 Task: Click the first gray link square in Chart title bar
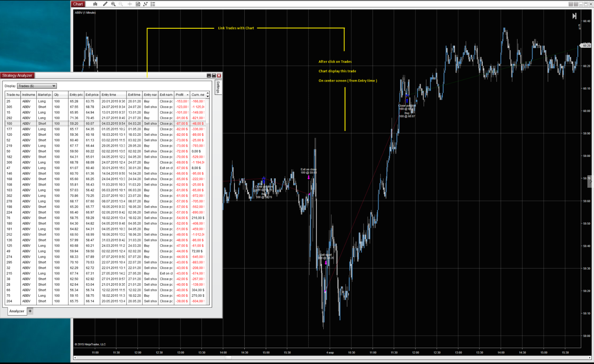coord(570,4)
